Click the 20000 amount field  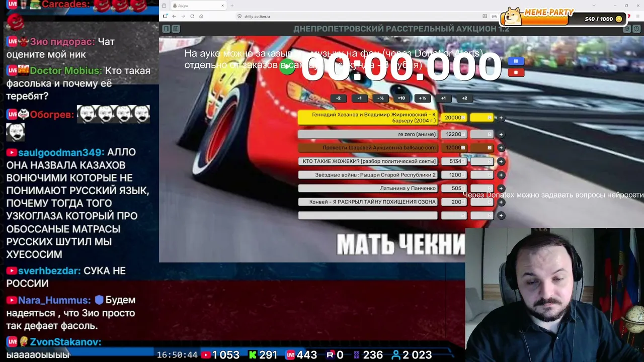454,118
